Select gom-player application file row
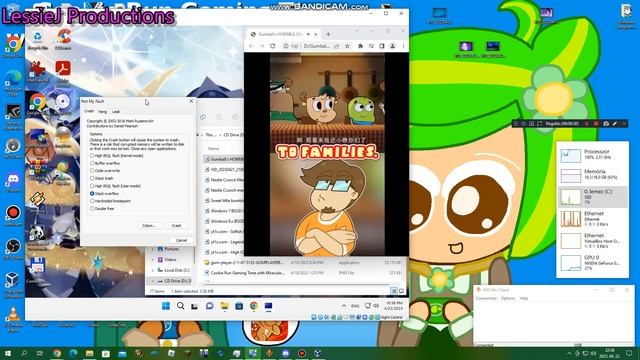This screenshot has height=360, width=640. [303, 262]
